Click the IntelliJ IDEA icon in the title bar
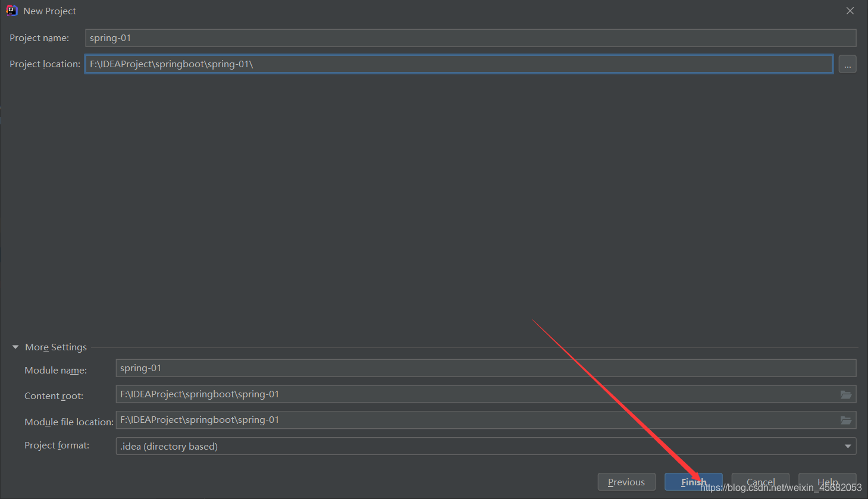This screenshot has width=868, height=499. click(11, 11)
